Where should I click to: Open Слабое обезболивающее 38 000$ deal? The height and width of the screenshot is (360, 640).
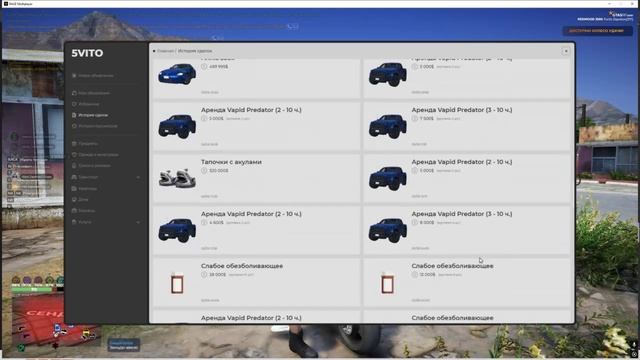tap(257, 282)
